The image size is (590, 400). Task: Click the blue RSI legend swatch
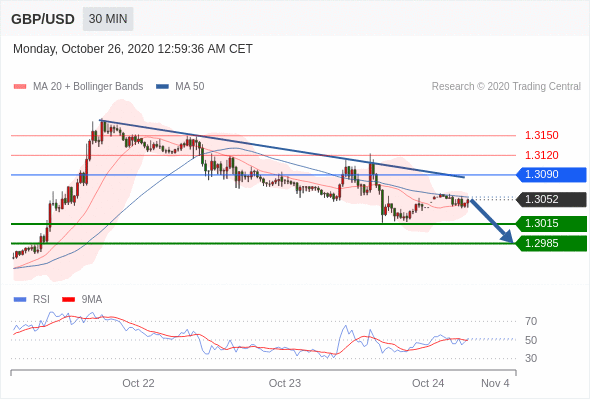click(x=20, y=300)
